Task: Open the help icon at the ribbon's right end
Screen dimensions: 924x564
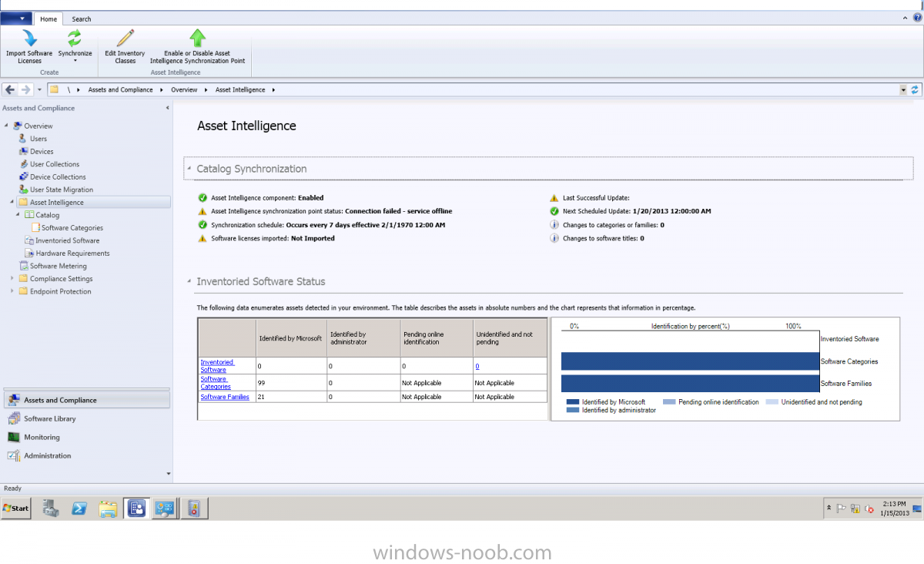Action: pyautogui.click(x=916, y=18)
